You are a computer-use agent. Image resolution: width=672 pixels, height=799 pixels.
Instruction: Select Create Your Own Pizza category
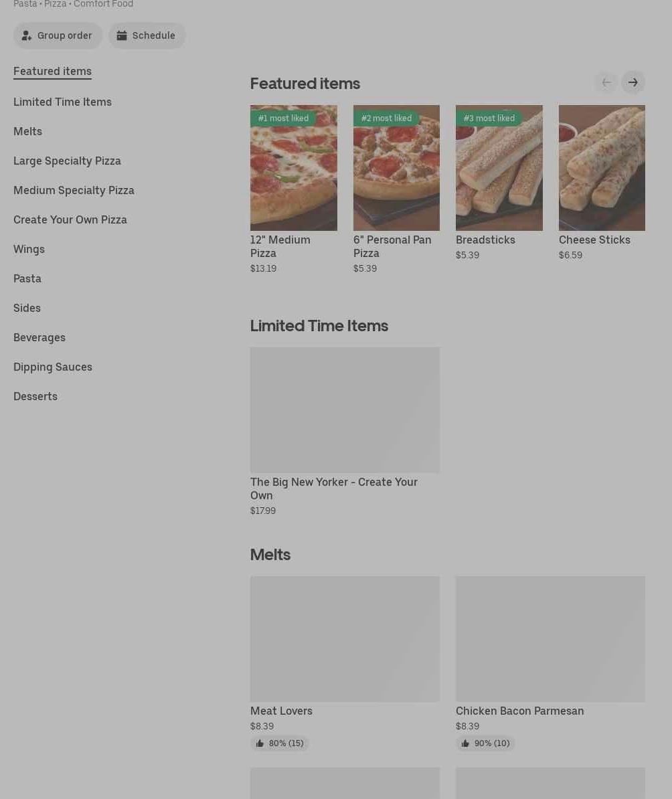(x=70, y=219)
